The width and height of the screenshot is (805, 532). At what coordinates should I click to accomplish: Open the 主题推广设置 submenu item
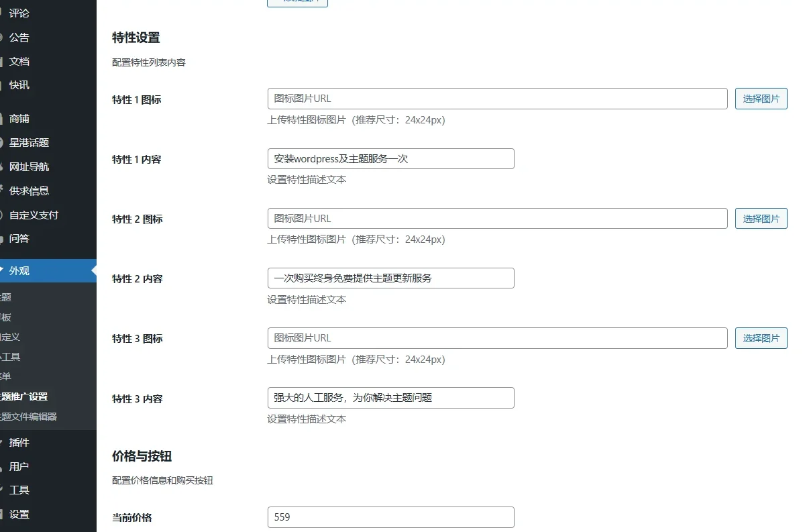click(x=24, y=396)
